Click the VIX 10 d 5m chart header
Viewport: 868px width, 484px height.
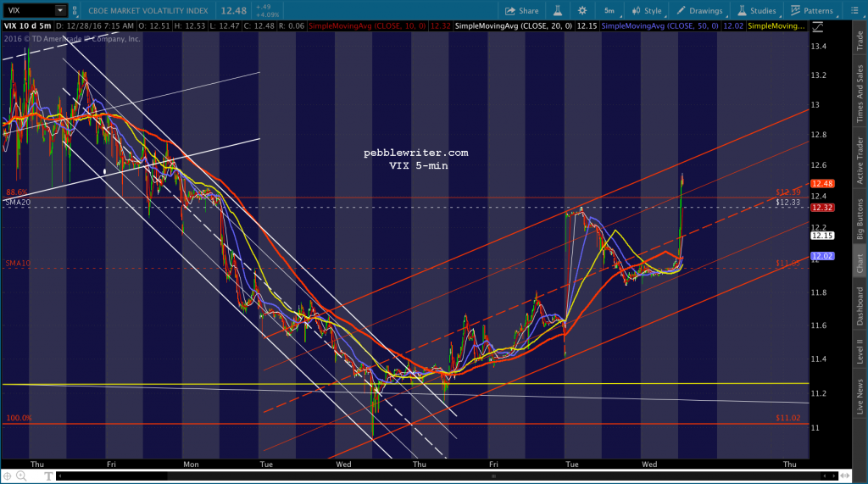pyautogui.click(x=27, y=26)
